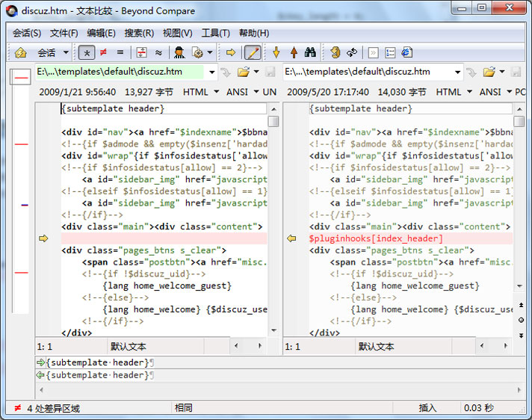The image size is (532, 420).
Task: Click the 会话 toolbar button
Action: [x=46, y=52]
